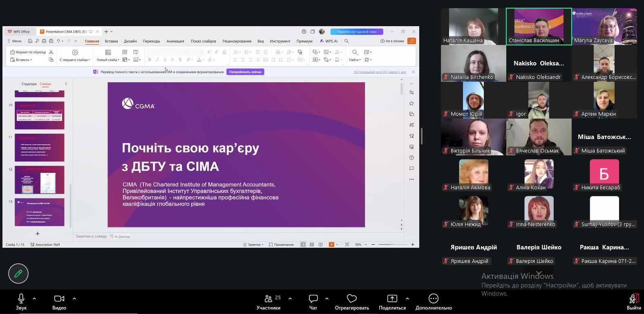The width and height of the screenshot is (644, 314).
Task: Open the Чат chat panel
Action: (x=313, y=299)
